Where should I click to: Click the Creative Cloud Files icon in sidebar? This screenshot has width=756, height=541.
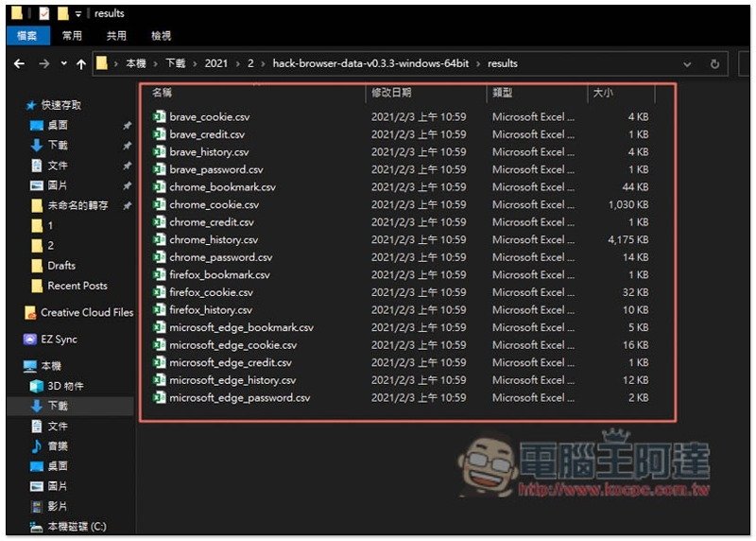point(30,312)
